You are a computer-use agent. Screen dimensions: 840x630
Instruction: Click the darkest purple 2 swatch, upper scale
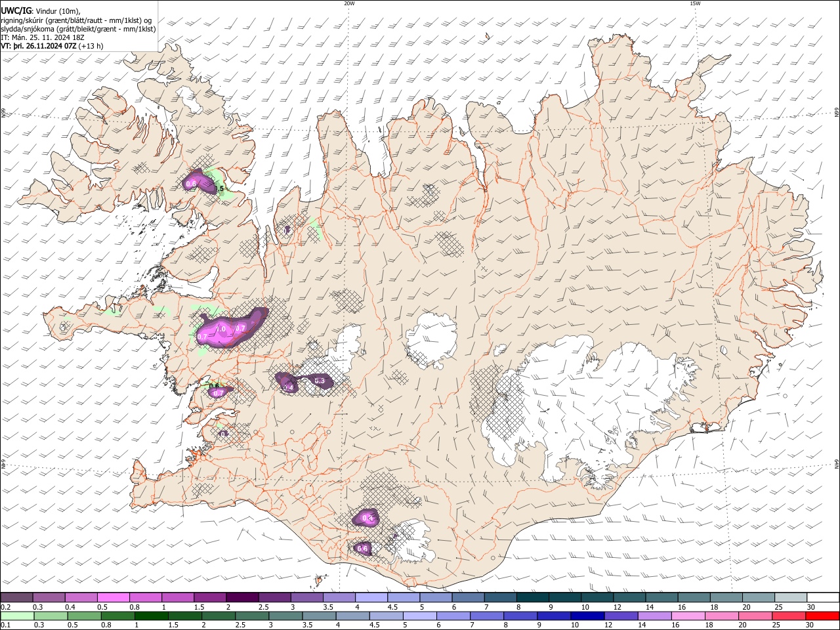coord(244,597)
